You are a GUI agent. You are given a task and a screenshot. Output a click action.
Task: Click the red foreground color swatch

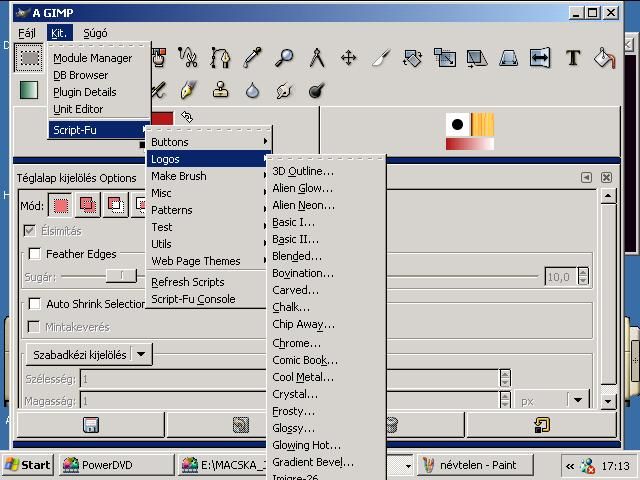[162, 118]
